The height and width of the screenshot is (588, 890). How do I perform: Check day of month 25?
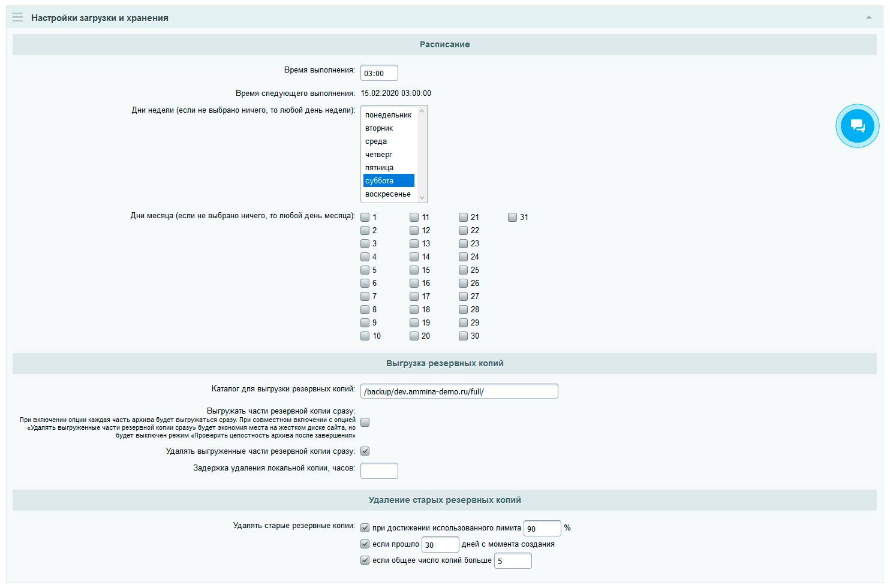click(x=463, y=270)
